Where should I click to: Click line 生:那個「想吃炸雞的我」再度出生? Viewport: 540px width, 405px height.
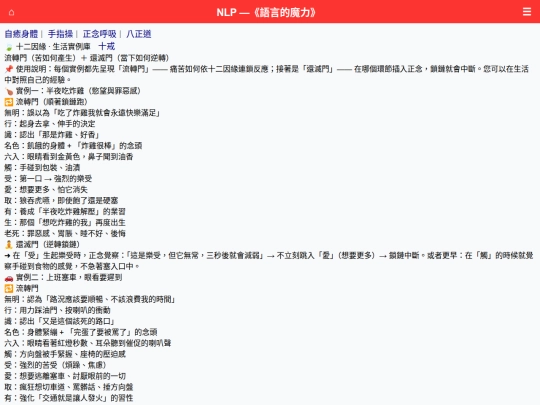click(65, 223)
